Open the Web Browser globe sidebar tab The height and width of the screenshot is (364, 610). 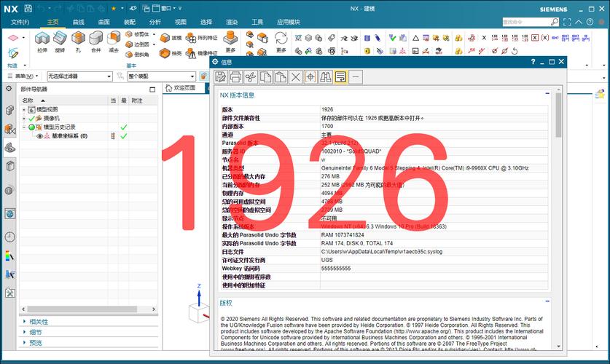10,213
